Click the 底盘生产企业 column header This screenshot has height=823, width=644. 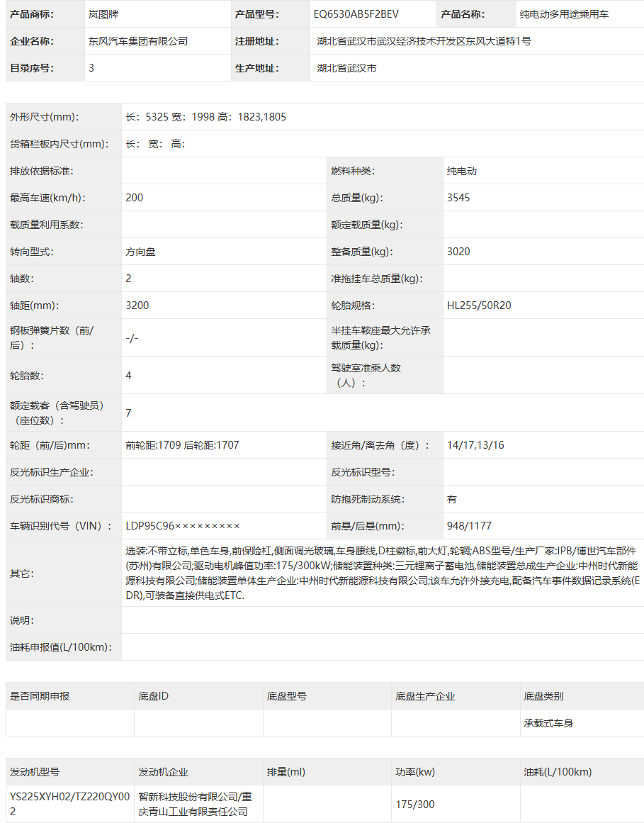pyautogui.click(x=425, y=696)
